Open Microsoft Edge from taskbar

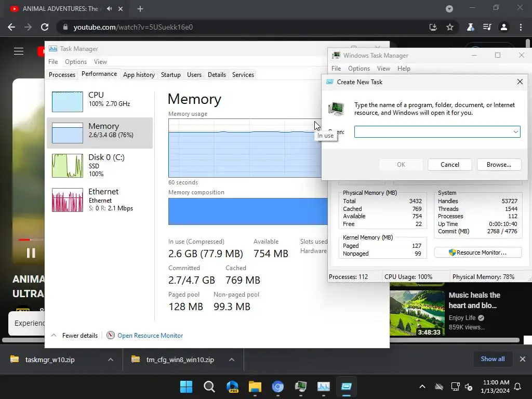232,387
